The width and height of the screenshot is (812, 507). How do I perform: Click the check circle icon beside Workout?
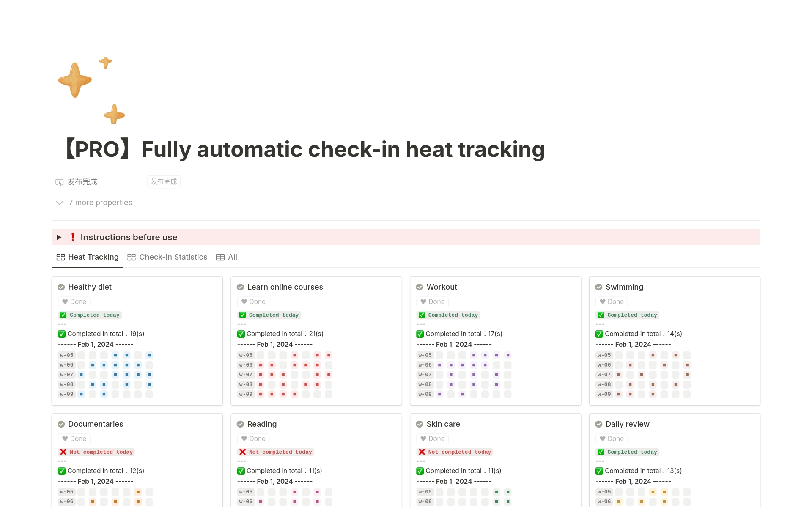pyautogui.click(x=420, y=287)
